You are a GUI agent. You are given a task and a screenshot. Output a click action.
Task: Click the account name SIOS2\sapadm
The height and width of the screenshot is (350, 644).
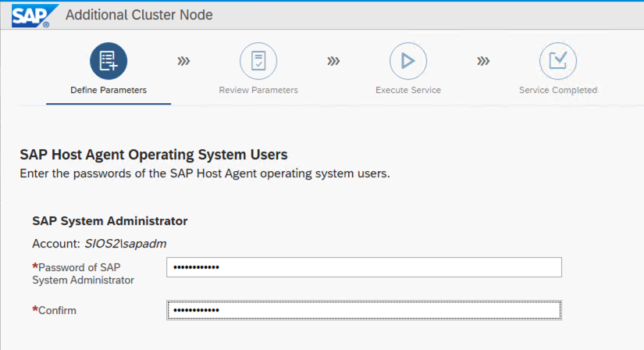(x=126, y=244)
